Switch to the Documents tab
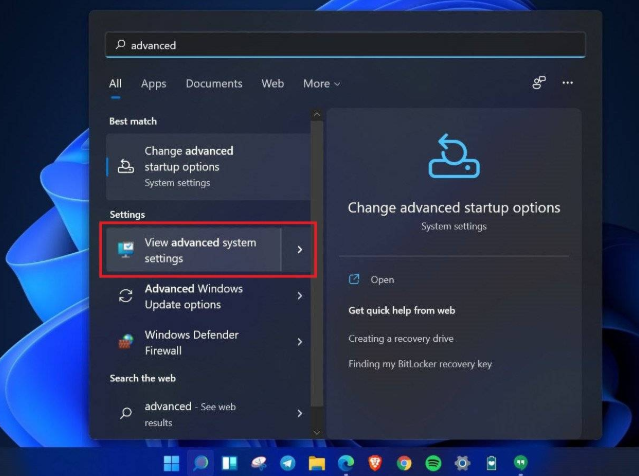Image resolution: width=639 pixels, height=476 pixels. [x=214, y=84]
